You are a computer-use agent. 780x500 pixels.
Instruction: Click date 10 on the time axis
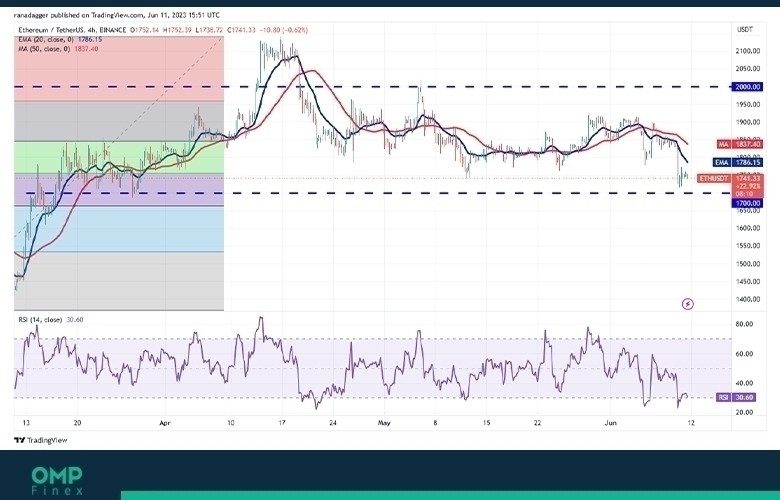coord(230,423)
